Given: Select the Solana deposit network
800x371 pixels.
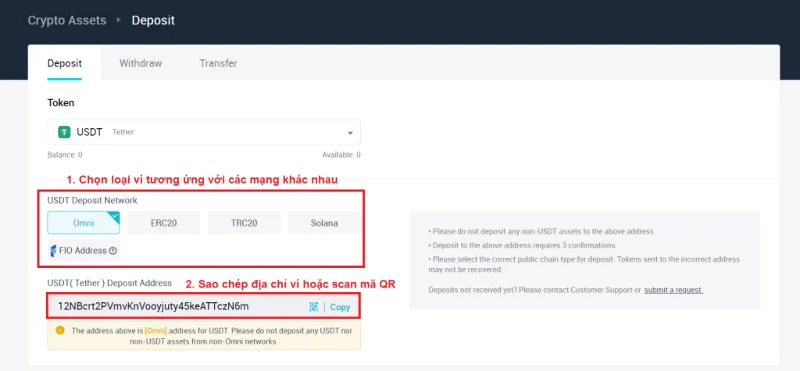Looking at the screenshot, I should click(324, 223).
